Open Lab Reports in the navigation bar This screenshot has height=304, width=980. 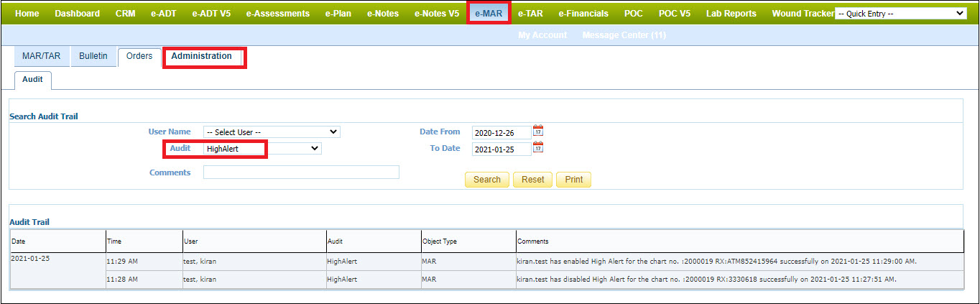click(731, 13)
